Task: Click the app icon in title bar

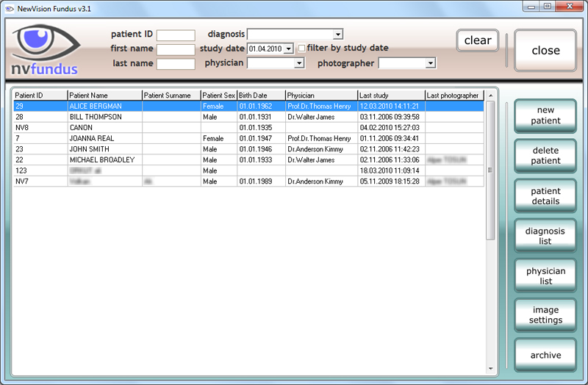Action: (9, 6)
